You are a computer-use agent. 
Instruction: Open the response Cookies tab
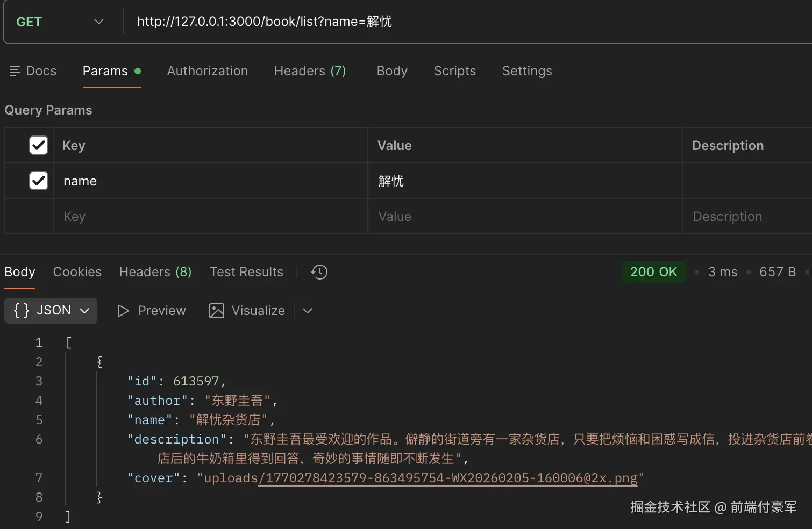tap(77, 272)
